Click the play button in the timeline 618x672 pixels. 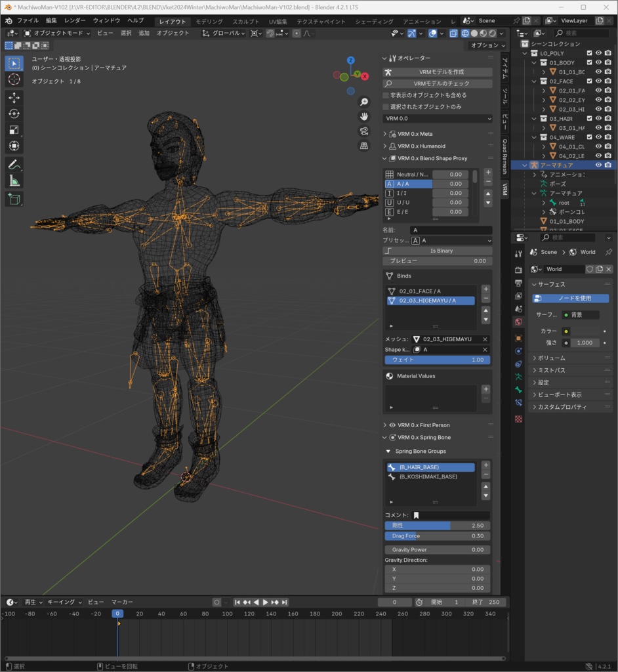coord(266,602)
